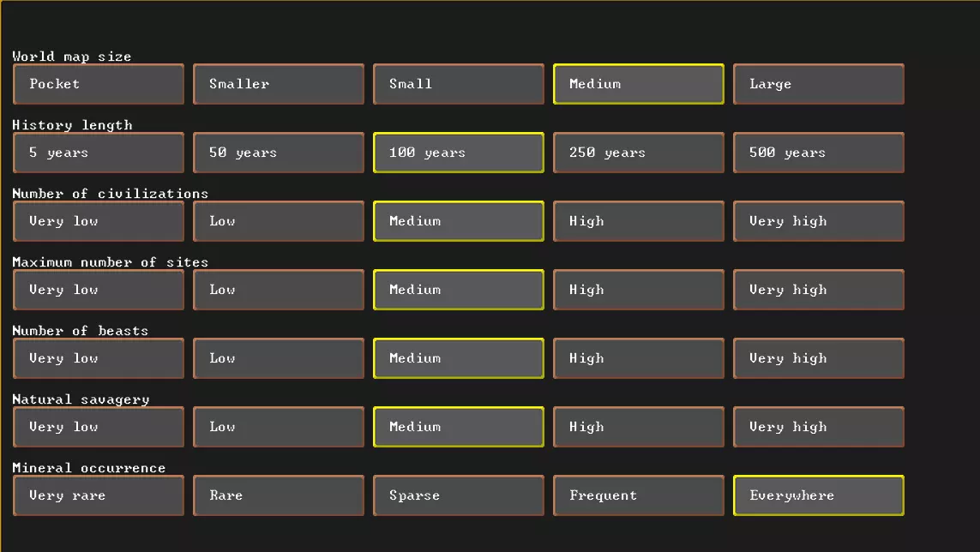Set world map size to Pocket
The height and width of the screenshot is (552, 980).
99,84
